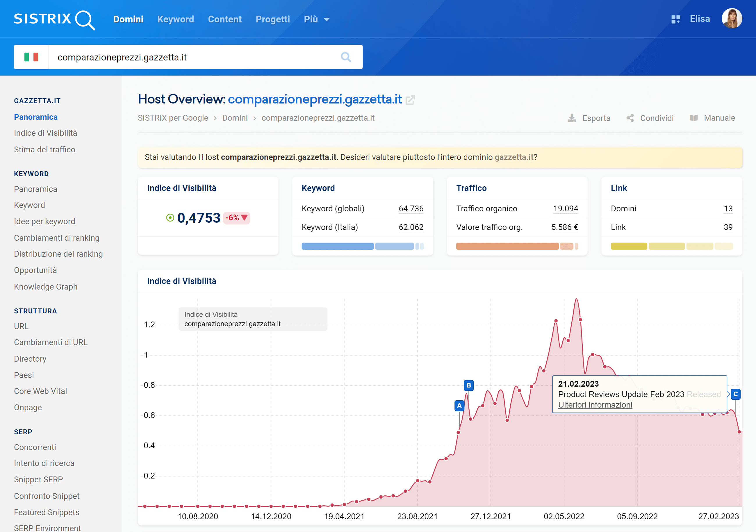Screen dimensions: 756x532
Task: Open Stima del traffico sidebar item
Action: [x=44, y=149]
